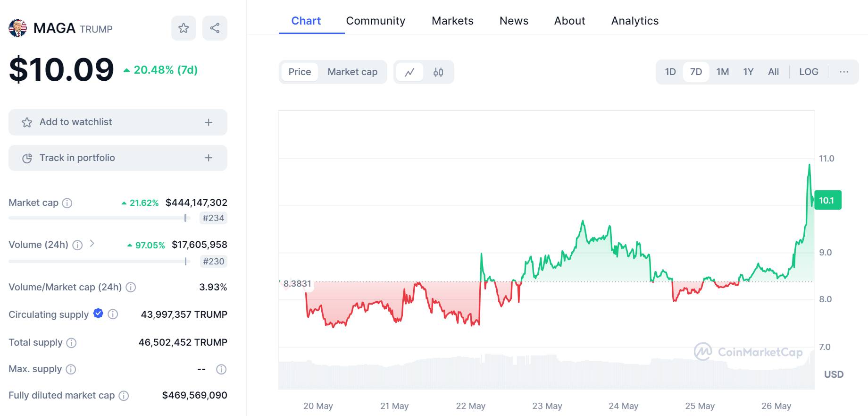Click the 46,502,452 TRUMP total supply

pyautogui.click(x=183, y=342)
